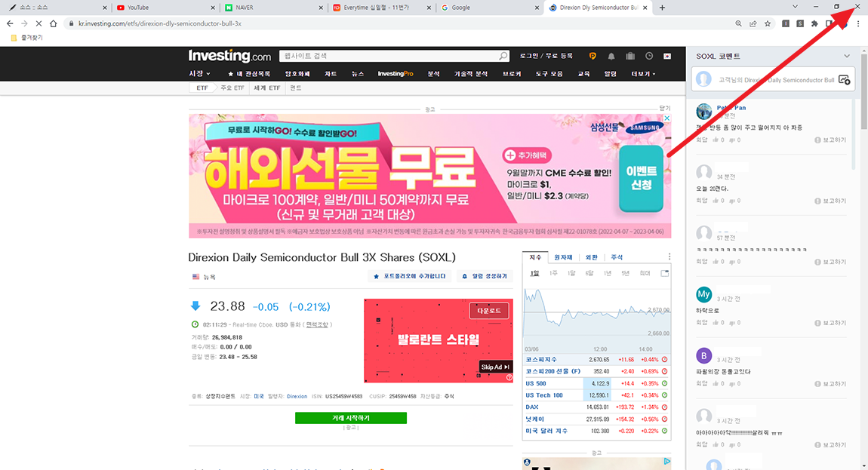The height and width of the screenshot is (470, 868).
Task: Like the '오늘 20깬다.' comment with thumbs up
Action: click(x=716, y=201)
